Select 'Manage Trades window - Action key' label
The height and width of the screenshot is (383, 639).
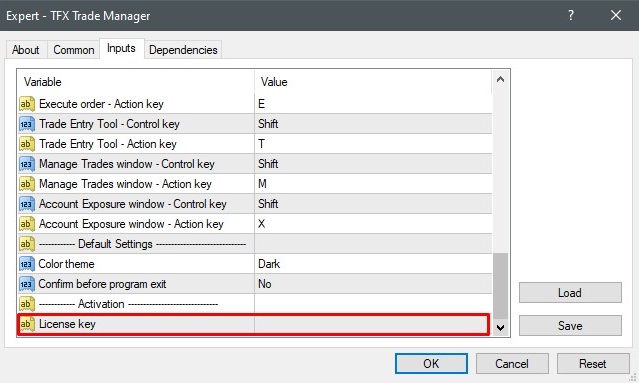[125, 184]
